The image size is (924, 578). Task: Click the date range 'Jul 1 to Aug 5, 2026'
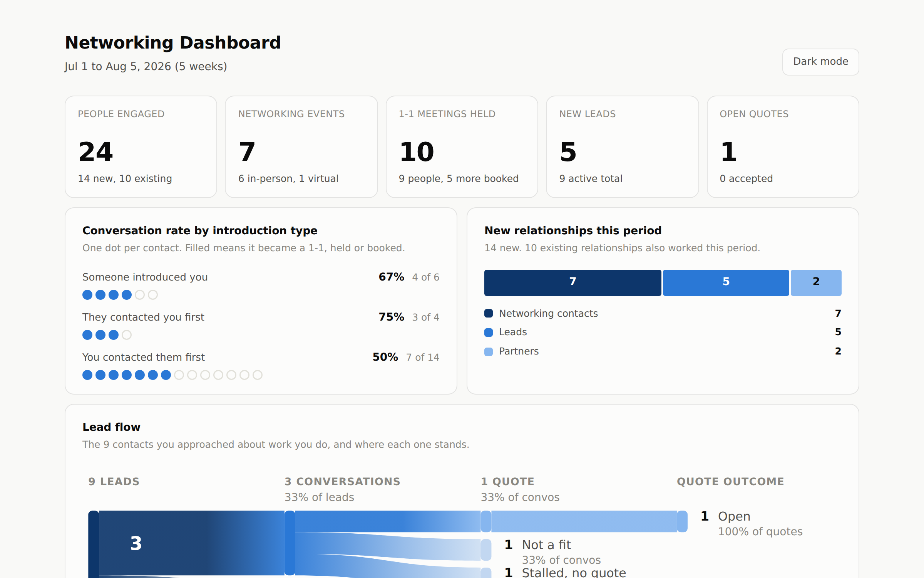pos(118,66)
